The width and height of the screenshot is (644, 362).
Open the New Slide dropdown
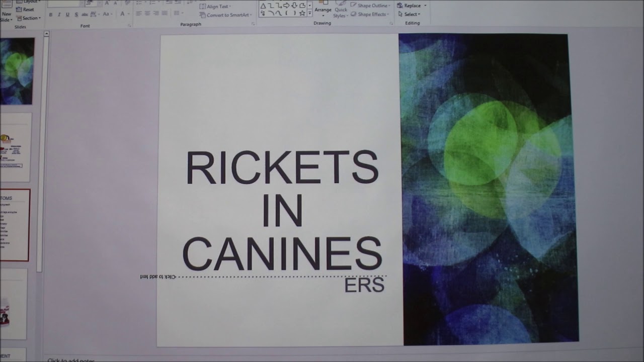7,17
